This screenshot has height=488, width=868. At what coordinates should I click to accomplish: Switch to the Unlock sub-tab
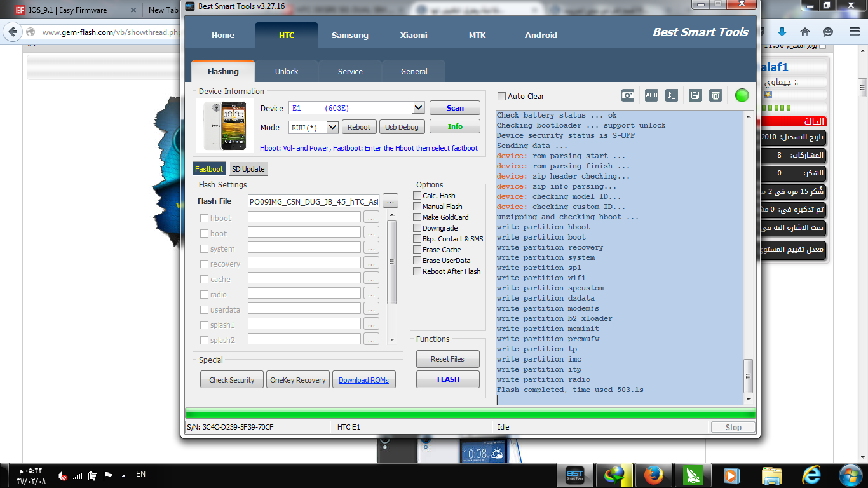click(287, 72)
